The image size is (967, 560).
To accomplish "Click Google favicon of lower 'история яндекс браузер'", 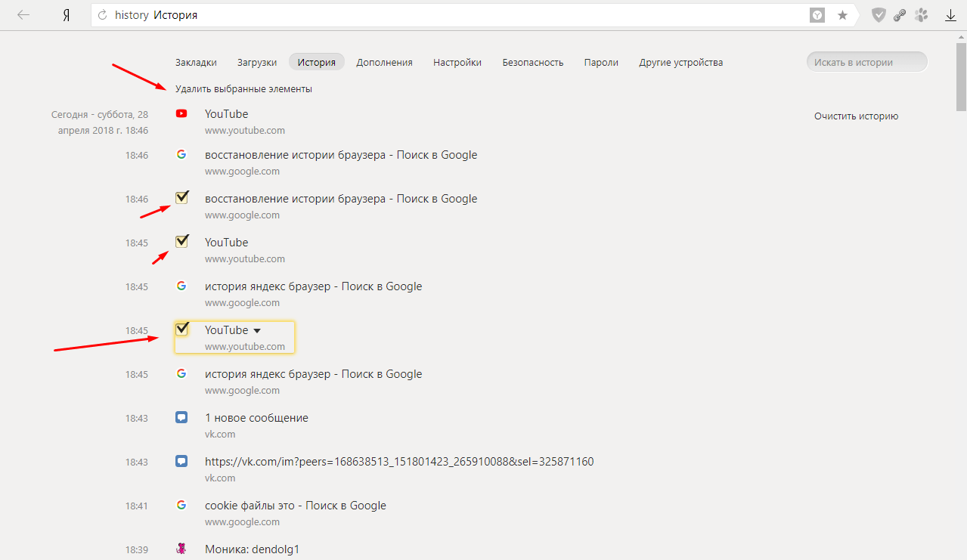I will coord(181,373).
